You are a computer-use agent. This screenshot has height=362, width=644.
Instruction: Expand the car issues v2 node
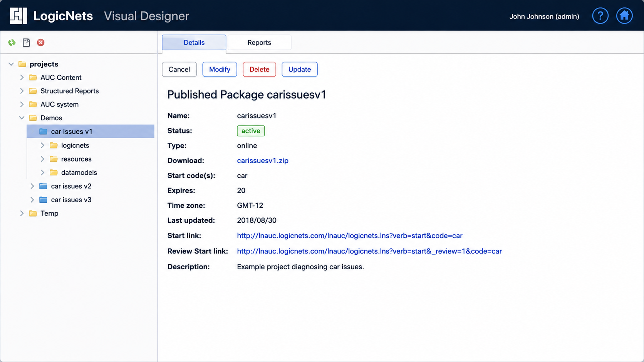pos(32,186)
